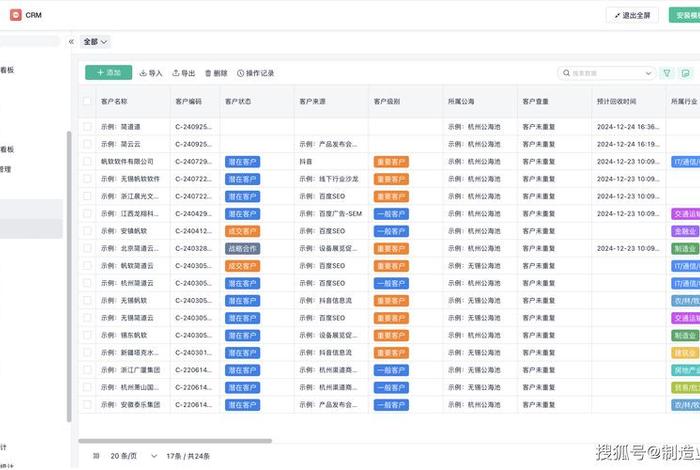Check the row for 示例: 无锡帆软软件
700x470 pixels.
(x=87, y=179)
